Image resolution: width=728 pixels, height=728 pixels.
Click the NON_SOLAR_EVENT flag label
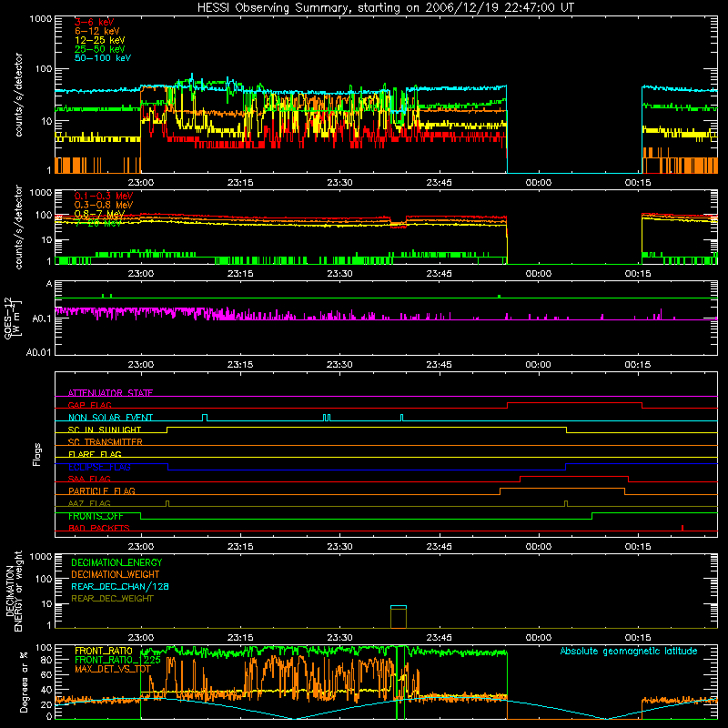click(x=110, y=418)
